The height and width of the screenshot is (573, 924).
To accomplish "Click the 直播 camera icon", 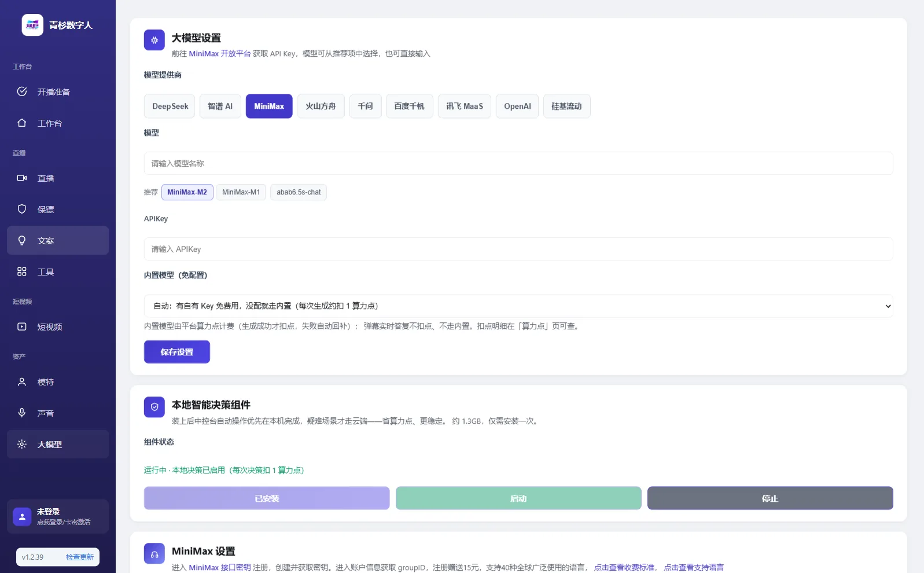I will [x=22, y=178].
